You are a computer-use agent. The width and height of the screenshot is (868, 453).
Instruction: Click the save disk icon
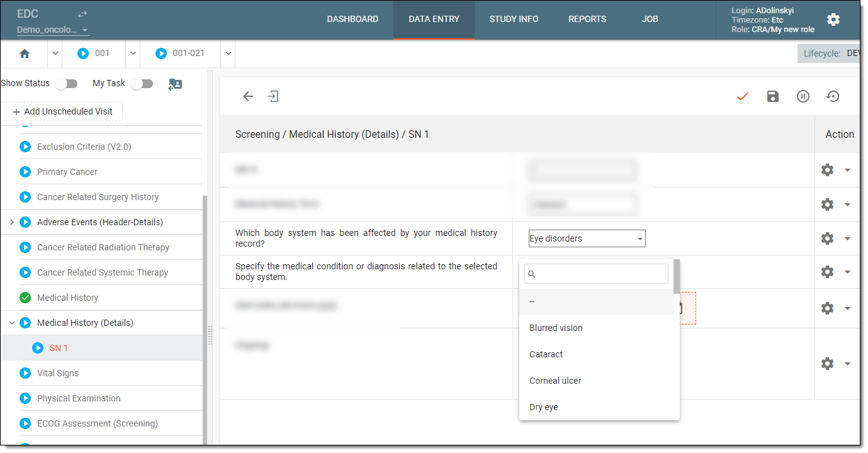coord(773,96)
